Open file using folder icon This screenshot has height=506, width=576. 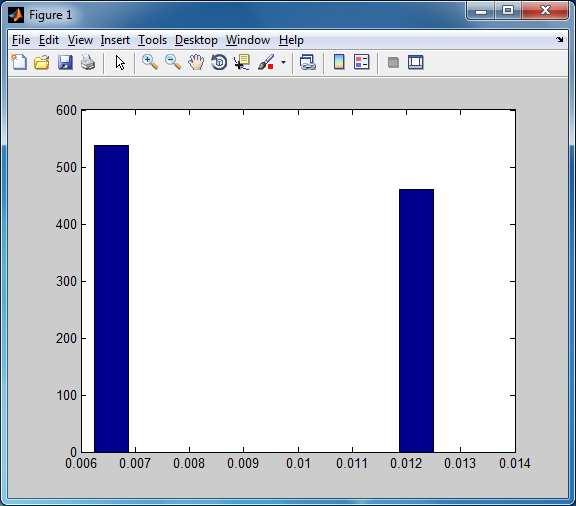tap(42, 62)
